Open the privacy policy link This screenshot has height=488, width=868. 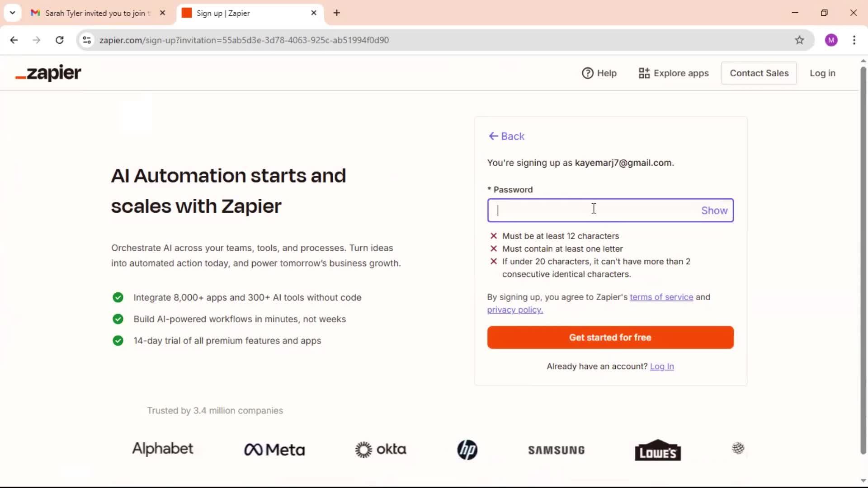515,310
